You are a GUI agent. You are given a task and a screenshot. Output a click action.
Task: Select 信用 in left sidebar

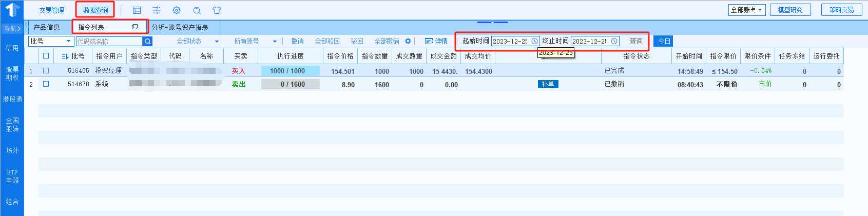12,48
